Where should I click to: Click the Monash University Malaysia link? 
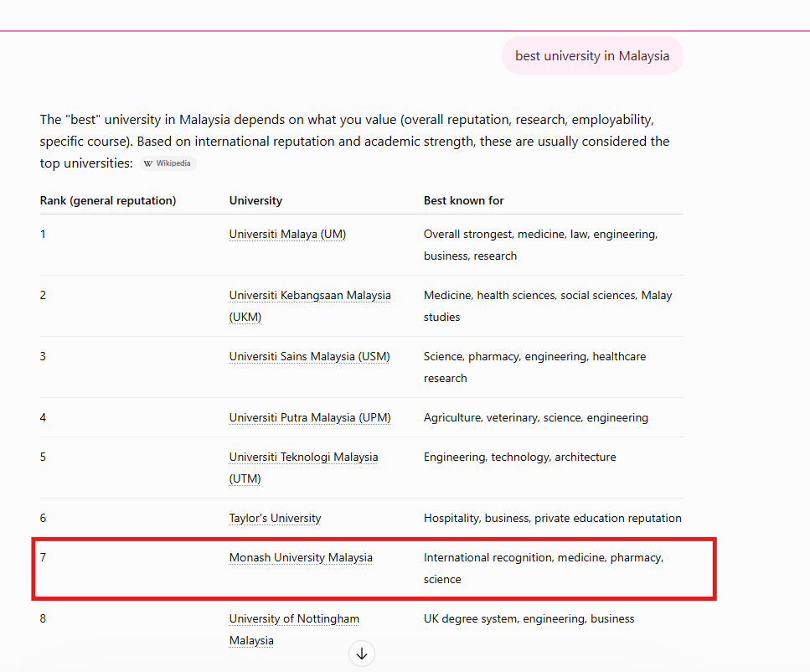301,558
